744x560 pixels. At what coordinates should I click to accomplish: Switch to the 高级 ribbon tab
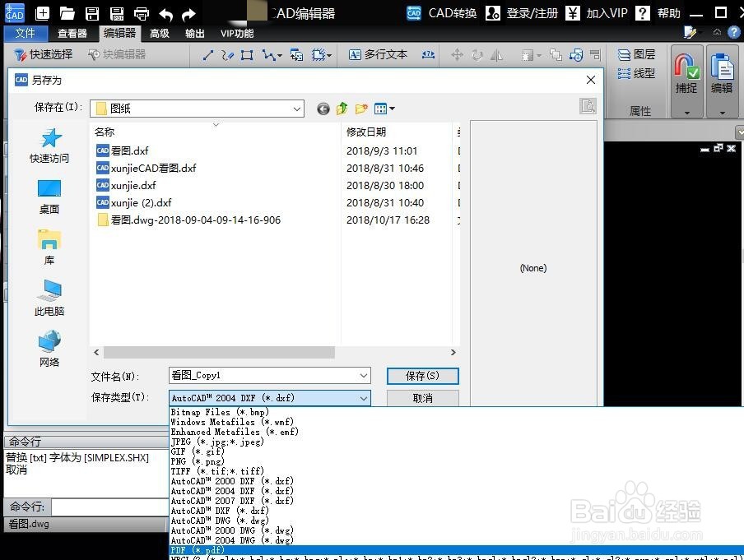[159, 33]
